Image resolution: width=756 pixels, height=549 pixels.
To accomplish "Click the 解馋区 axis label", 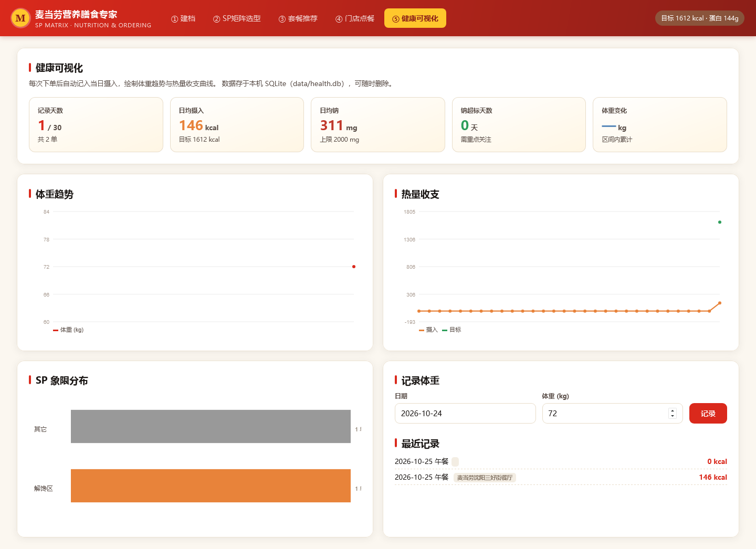I will pos(44,489).
